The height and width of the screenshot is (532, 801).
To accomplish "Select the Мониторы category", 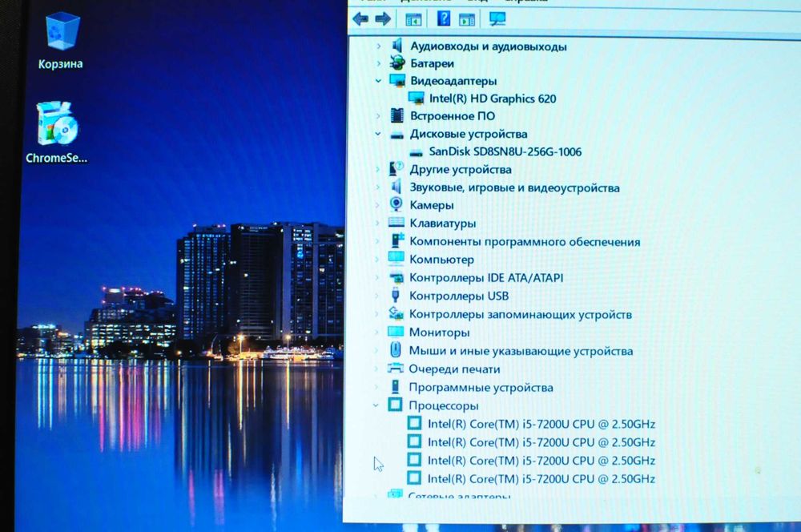I will tap(439, 332).
